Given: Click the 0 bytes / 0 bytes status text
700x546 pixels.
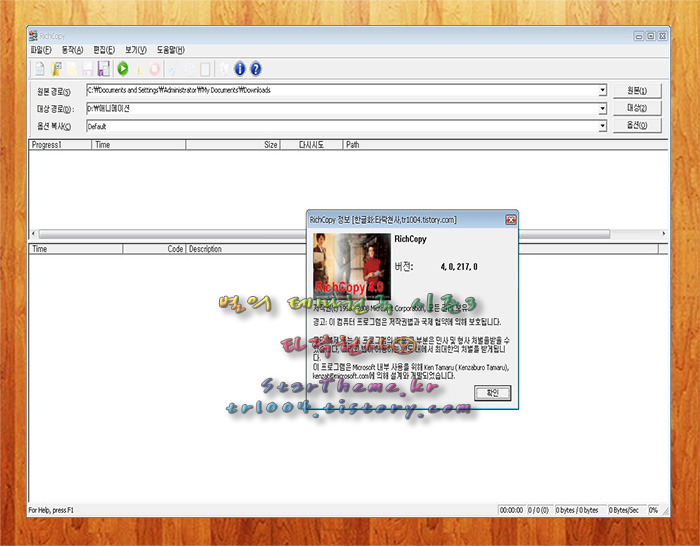Looking at the screenshot, I should point(577,510).
